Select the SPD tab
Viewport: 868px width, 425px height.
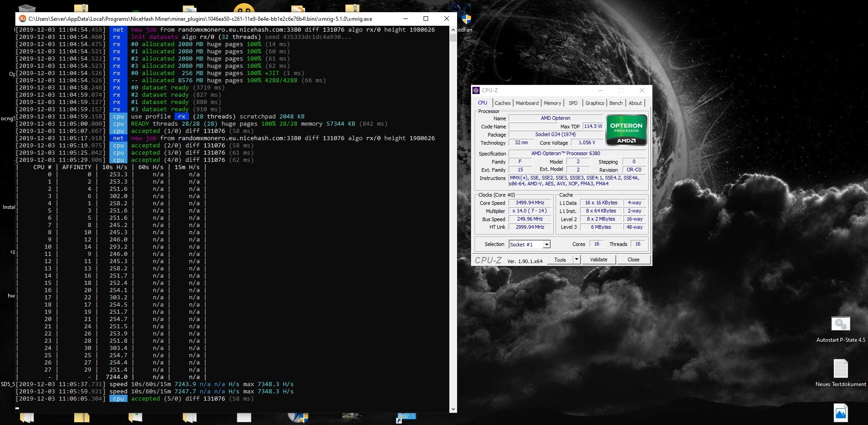click(573, 103)
